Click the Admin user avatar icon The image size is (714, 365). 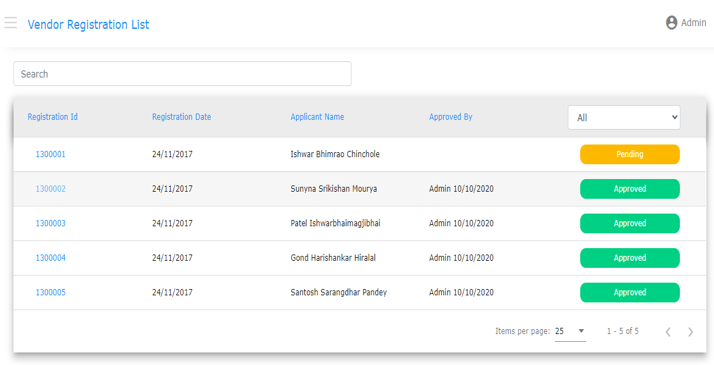(671, 23)
